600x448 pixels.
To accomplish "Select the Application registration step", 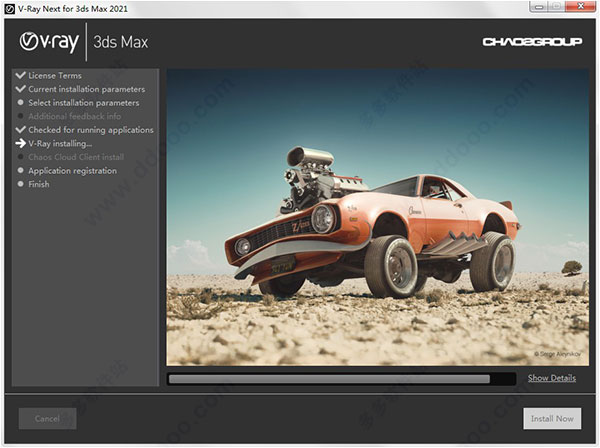I will click(72, 171).
